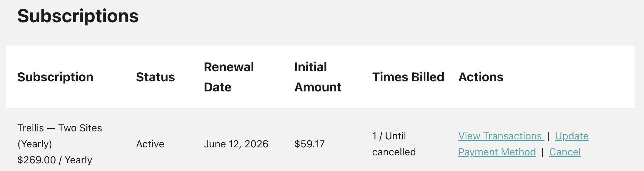The width and height of the screenshot is (644, 171).
Task: Click the $59.17 initial amount
Action: click(x=309, y=144)
